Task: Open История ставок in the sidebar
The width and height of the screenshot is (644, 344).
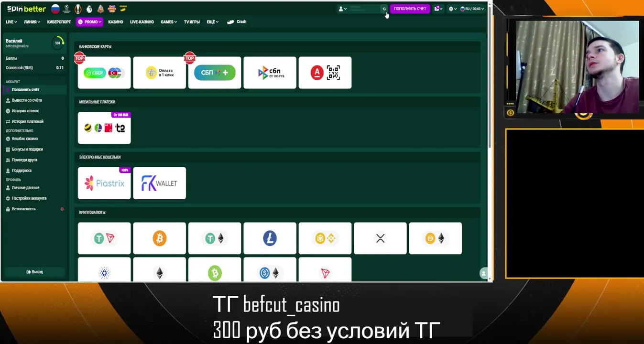Action: (x=34, y=111)
